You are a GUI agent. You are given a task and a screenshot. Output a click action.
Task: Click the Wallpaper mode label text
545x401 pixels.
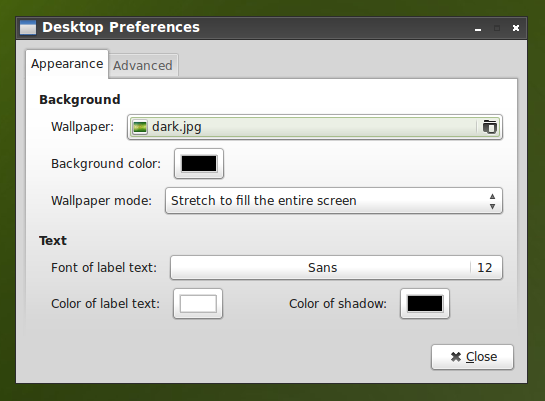(x=101, y=201)
